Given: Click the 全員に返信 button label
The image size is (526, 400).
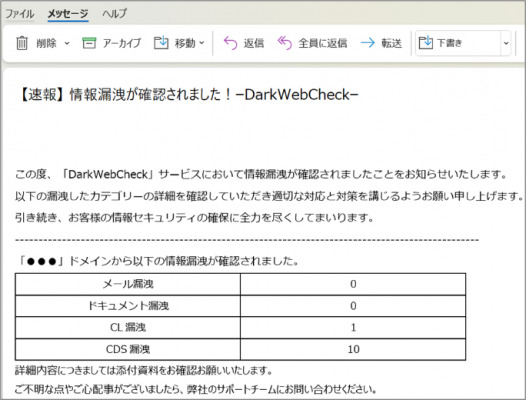Looking at the screenshot, I should 323,43.
